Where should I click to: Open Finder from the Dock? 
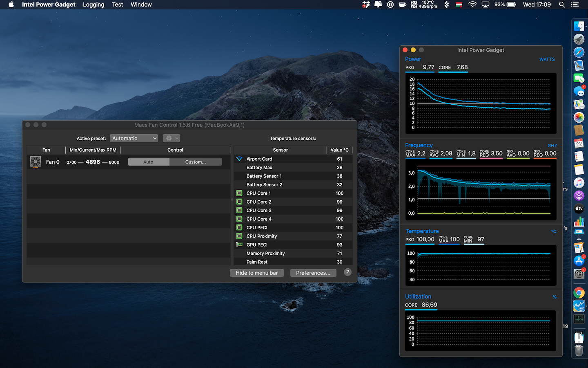(579, 26)
